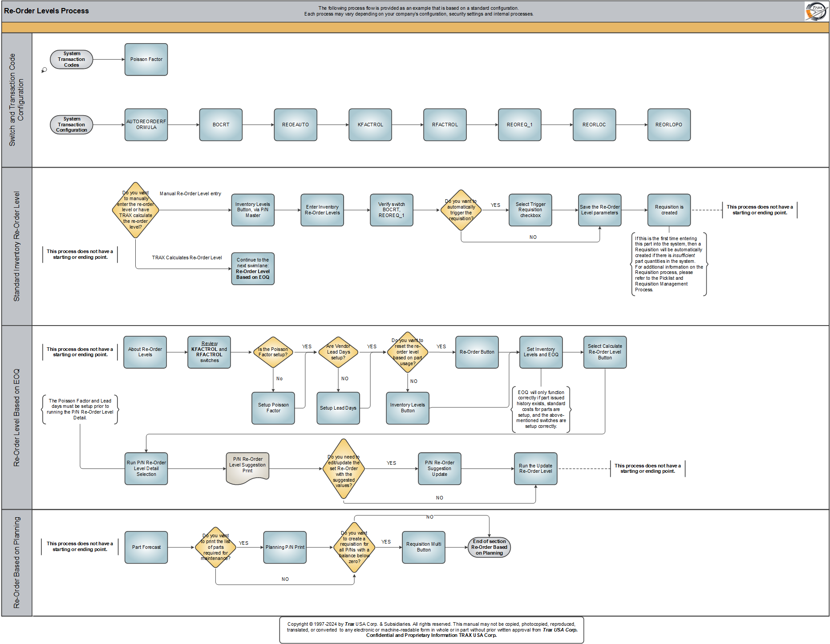Click the AUTOREORDERFORMULA switch box
830x644 pixels.
tap(146, 125)
